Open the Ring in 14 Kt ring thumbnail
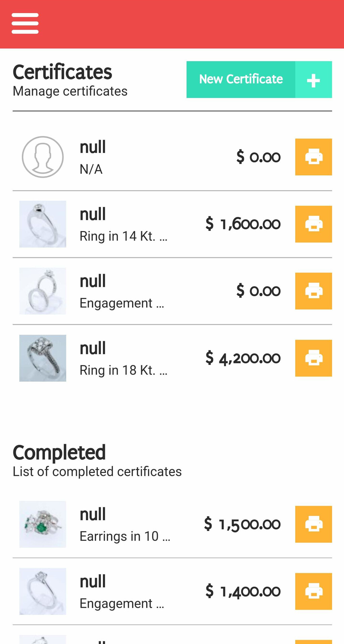Image resolution: width=344 pixels, height=644 pixels. pyautogui.click(x=43, y=224)
